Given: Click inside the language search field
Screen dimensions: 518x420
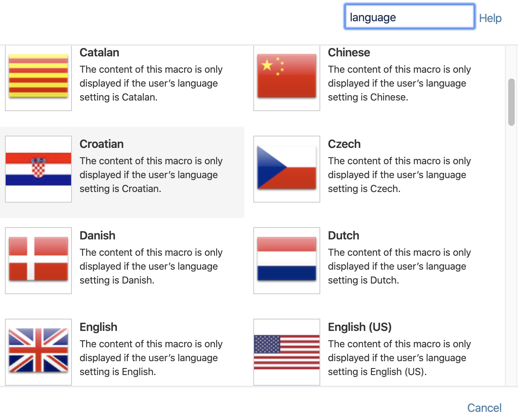Looking at the screenshot, I should (409, 16).
